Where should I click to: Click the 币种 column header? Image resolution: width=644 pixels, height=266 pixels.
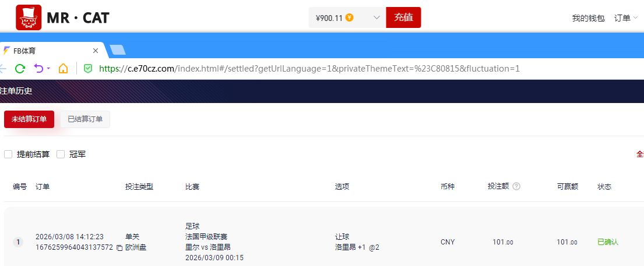pyautogui.click(x=448, y=187)
